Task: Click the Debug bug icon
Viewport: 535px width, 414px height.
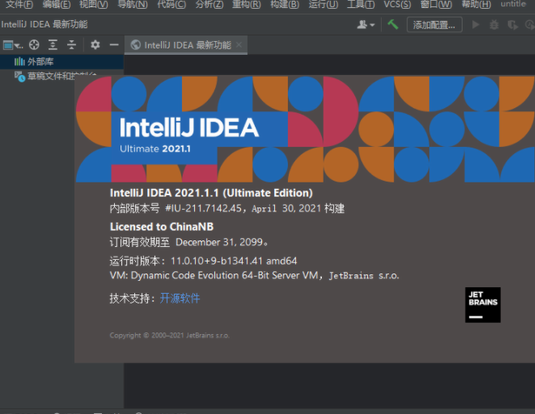Action: tap(494, 25)
